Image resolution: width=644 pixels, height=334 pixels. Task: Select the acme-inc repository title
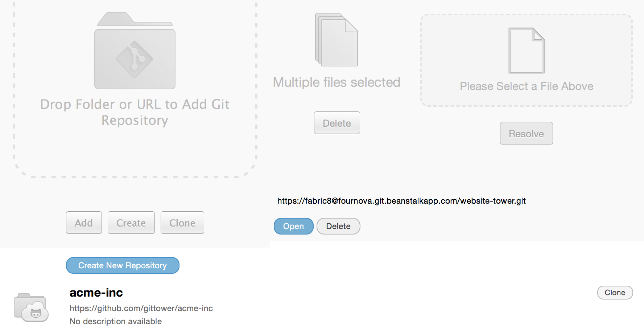[x=96, y=293]
